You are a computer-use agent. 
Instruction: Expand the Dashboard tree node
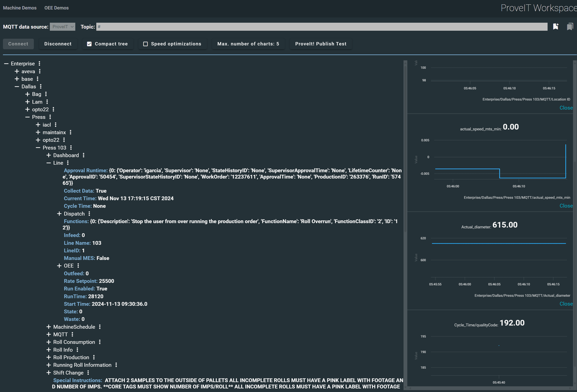pos(49,155)
